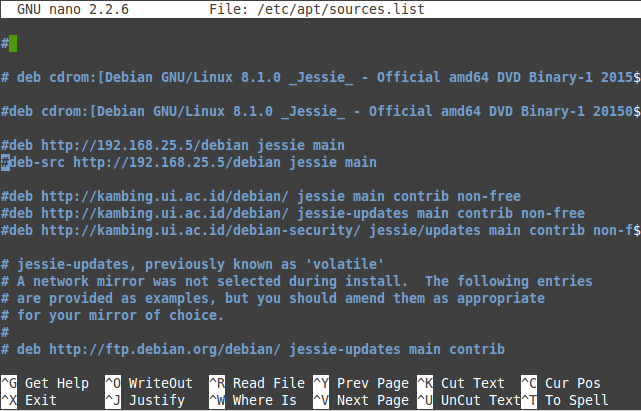
Task: Click the ^X Exit shortcut
Action: point(29,400)
